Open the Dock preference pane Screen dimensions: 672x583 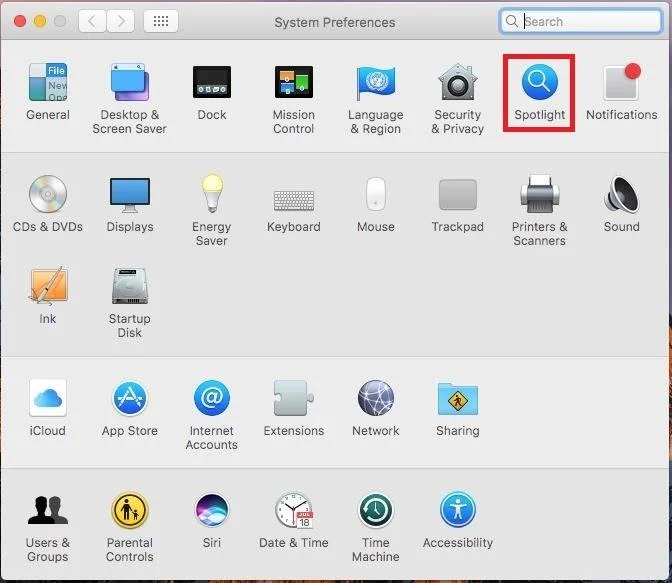211,83
